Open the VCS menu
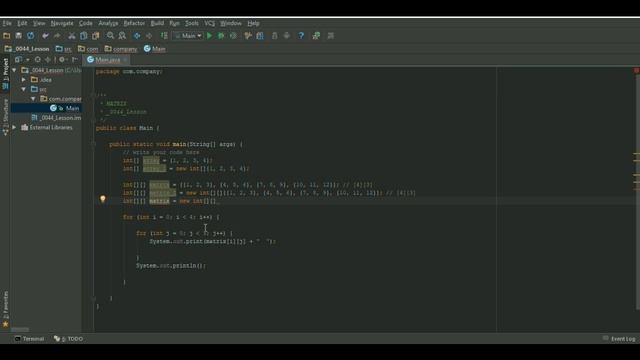Viewport: 640px width, 360px height. [209, 23]
